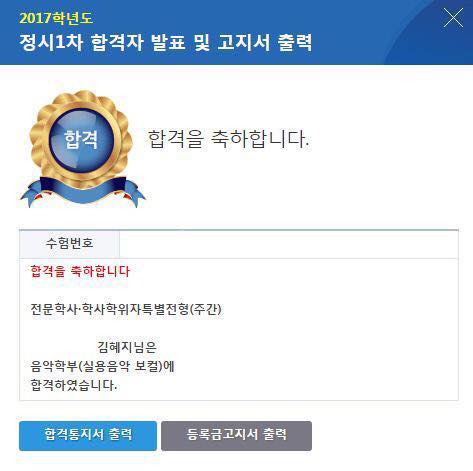Click the 수험번호 label cell

pyautogui.click(x=69, y=244)
